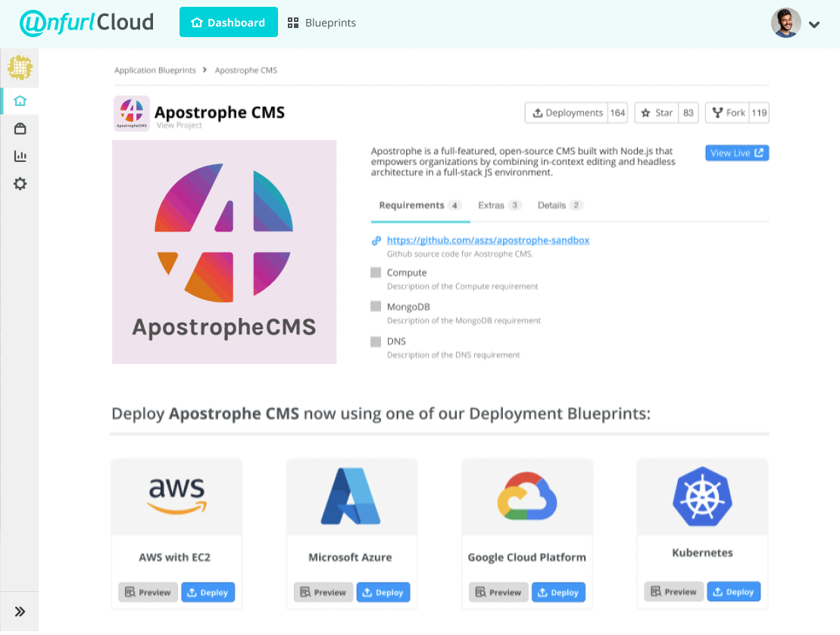The width and height of the screenshot is (840, 635).
Task: Navigate to Application Blueprints breadcrumb
Action: (155, 70)
